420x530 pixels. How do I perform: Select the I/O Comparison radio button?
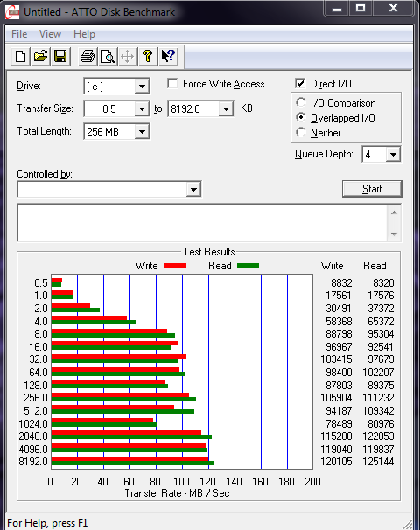(x=301, y=102)
